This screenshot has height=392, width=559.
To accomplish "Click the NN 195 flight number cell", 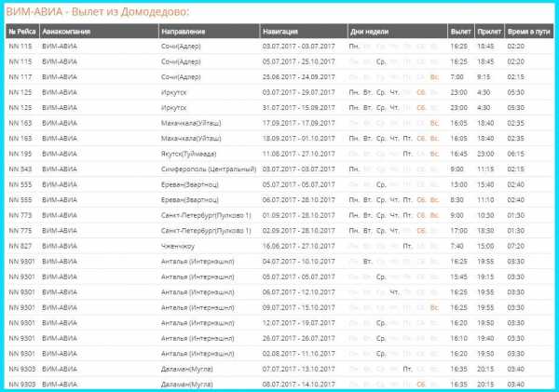I will click(x=20, y=154).
